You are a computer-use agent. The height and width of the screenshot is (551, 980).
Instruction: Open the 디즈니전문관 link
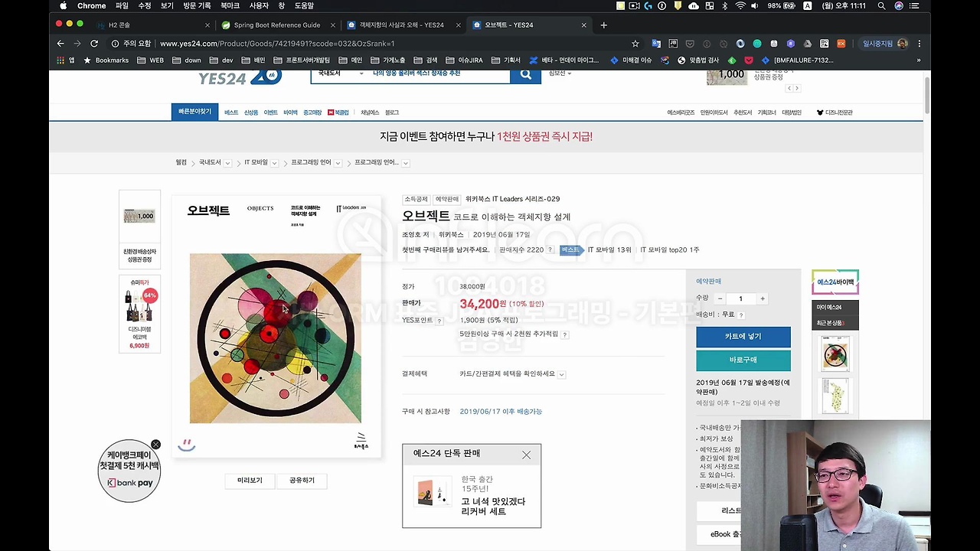[835, 112]
